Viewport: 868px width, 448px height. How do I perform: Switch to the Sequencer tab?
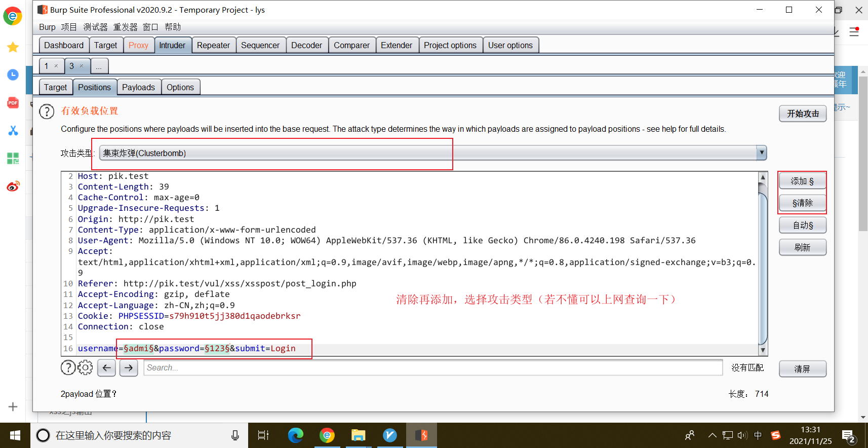pyautogui.click(x=260, y=45)
